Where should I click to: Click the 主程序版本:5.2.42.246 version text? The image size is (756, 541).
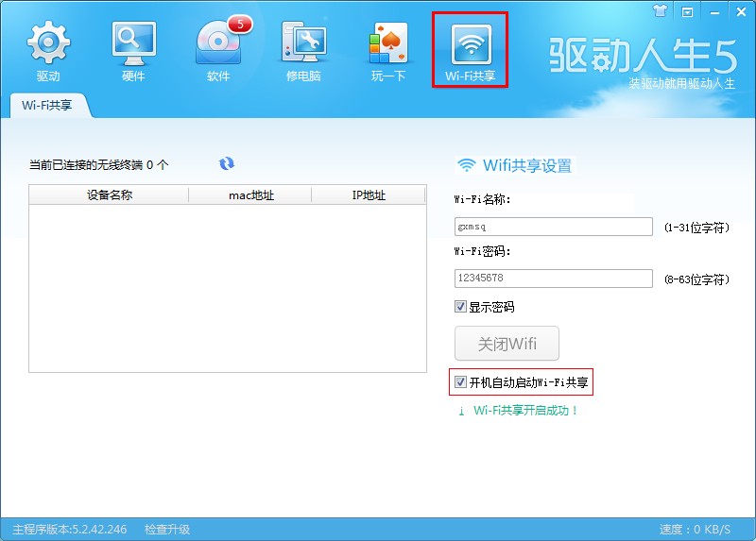69,530
